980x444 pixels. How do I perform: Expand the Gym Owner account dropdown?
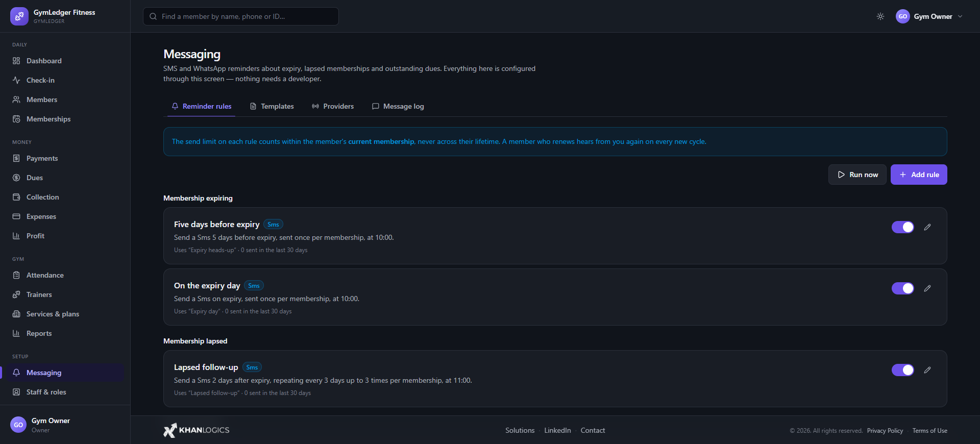click(x=929, y=16)
